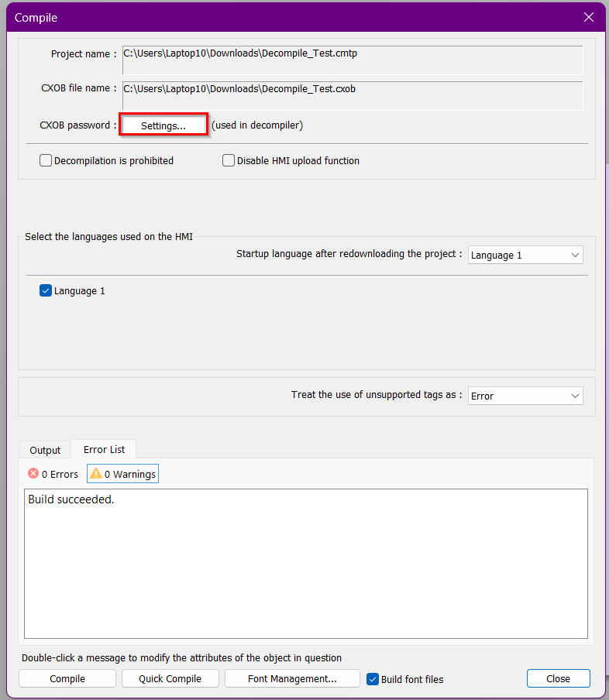Image resolution: width=609 pixels, height=700 pixels.
Task: Click the Close button at bottom
Action: click(558, 678)
